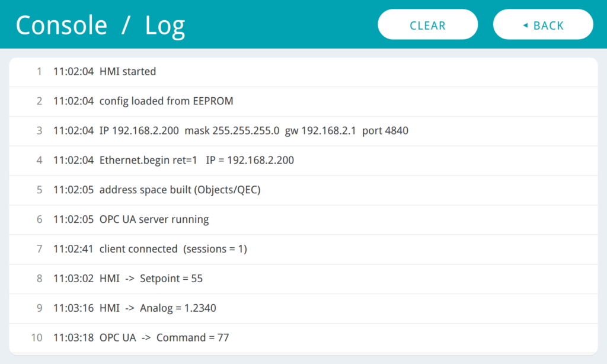The image size is (607, 364).
Task: Select the 'HMI -> Setpoint = 55' entry
Action: tap(303, 279)
